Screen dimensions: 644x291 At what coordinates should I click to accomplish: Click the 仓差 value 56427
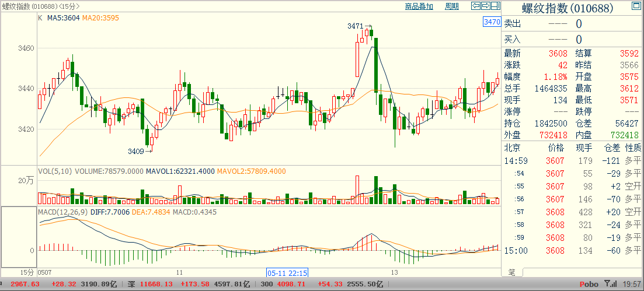tap(627, 123)
